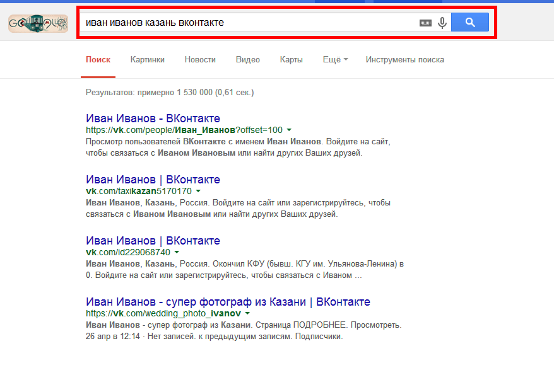
Task: Click snippet text '26 апр в 12:14'
Action: click(113, 337)
